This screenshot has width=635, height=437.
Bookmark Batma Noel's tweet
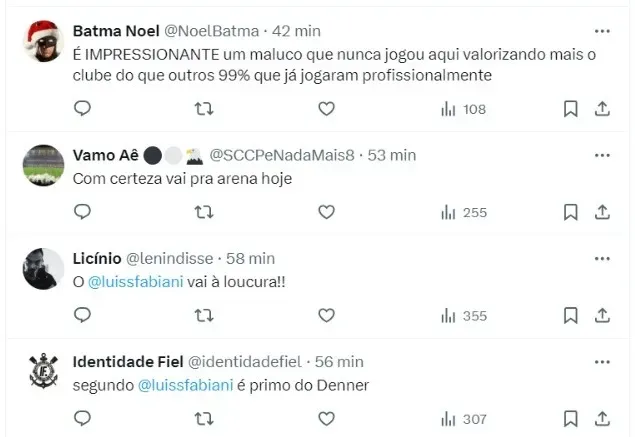pyautogui.click(x=570, y=108)
